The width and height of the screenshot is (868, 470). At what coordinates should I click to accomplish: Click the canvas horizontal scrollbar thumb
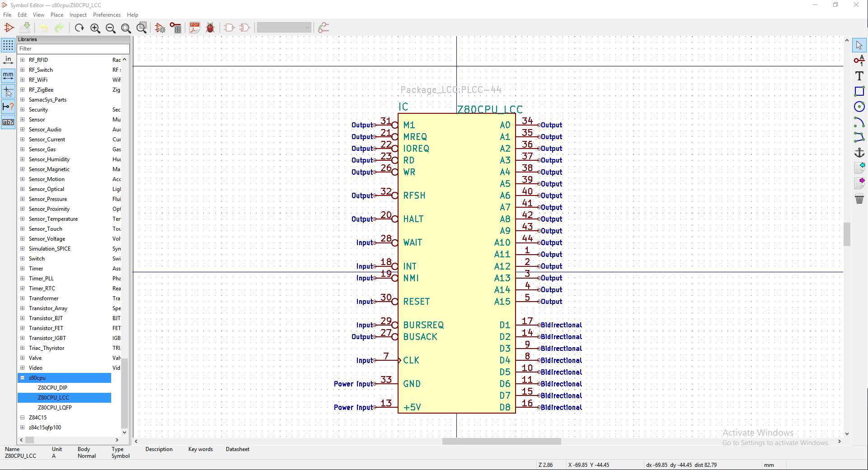click(x=502, y=441)
